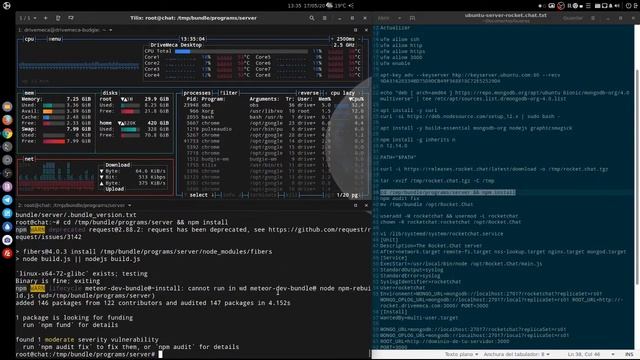Image resolution: width=640 pixels, height=360 pixels.
Task: Close the root@chat terminal pane
Action: pyautogui.click(x=366, y=205)
